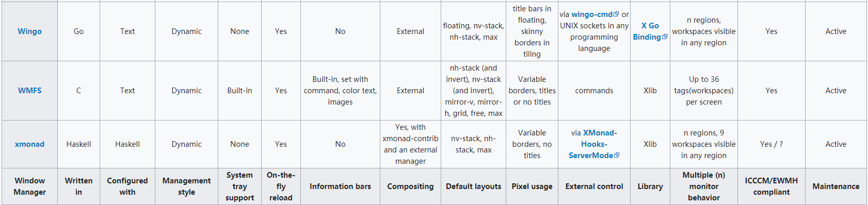Open the Wingo window manager link
Image resolution: width=868 pixels, height=205 pixels.
[29, 31]
